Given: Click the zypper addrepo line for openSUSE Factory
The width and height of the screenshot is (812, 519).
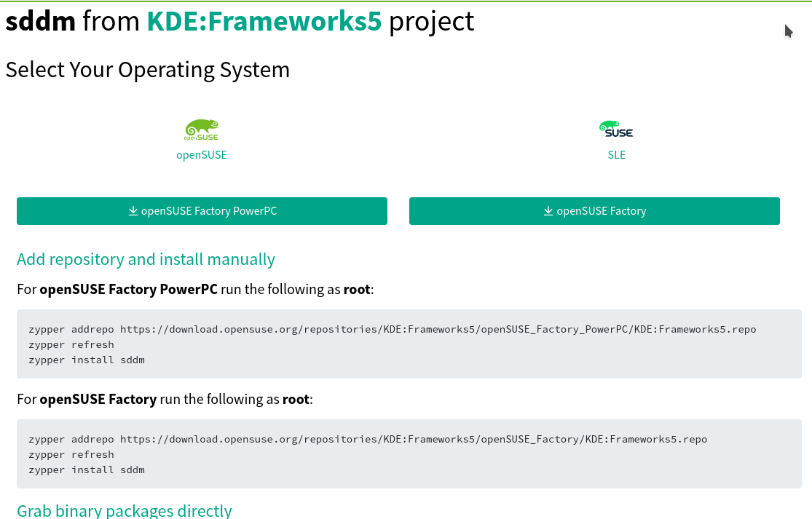Looking at the screenshot, I should (x=368, y=439).
